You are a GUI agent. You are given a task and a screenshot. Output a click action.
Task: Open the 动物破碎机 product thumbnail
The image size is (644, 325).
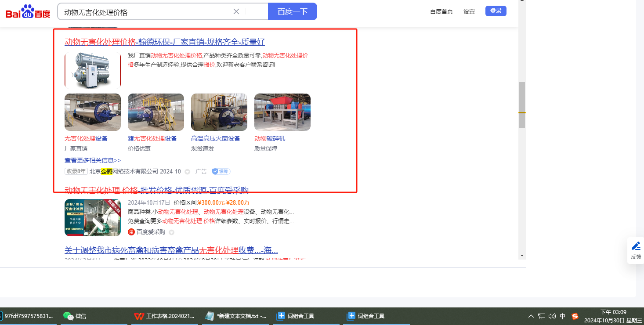coord(282,112)
